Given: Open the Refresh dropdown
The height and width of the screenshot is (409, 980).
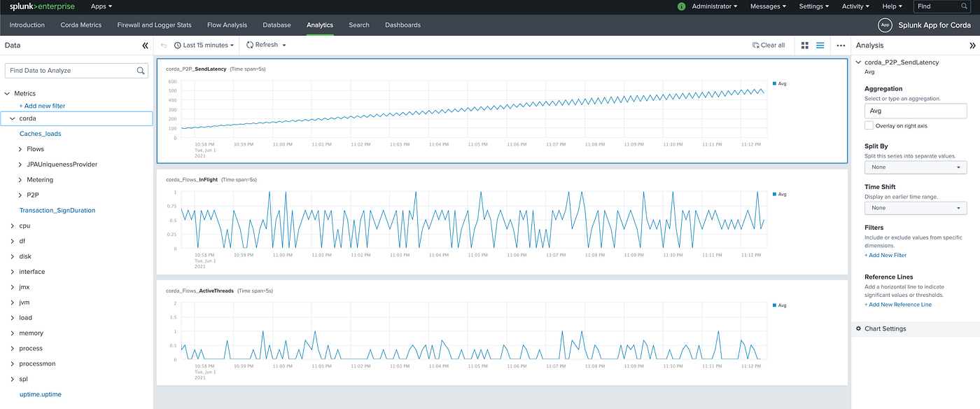Looking at the screenshot, I should click(266, 45).
